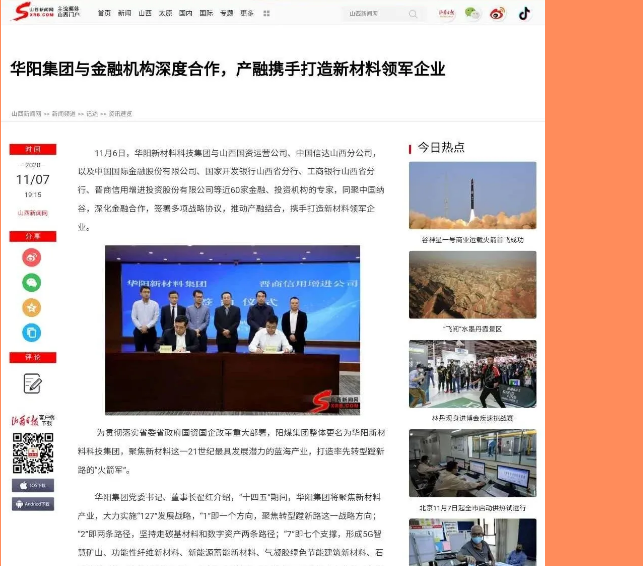This screenshot has height=566, width=643.
Task: Click the expo crowd photo caption
Action: click(x=472, y=418)
